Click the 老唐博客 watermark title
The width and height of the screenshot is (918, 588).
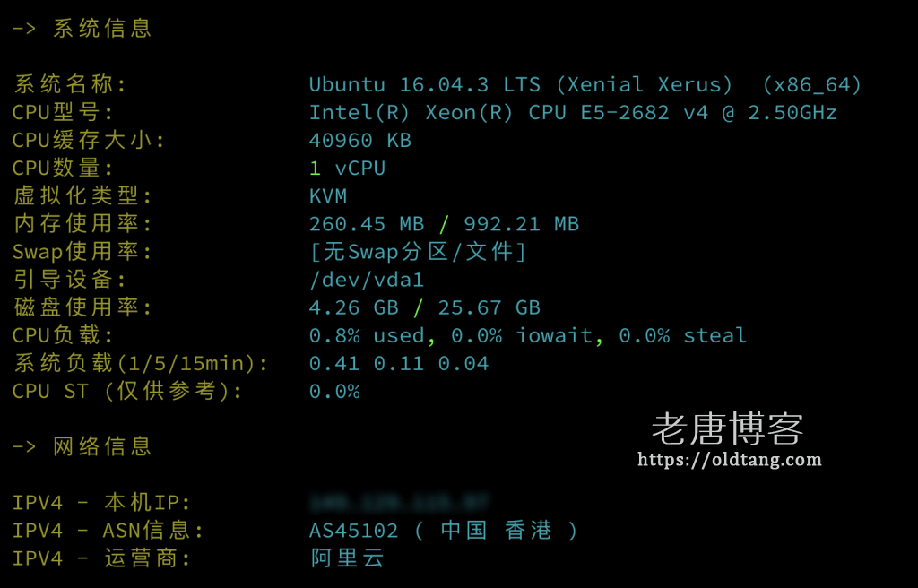pos(727,429)
